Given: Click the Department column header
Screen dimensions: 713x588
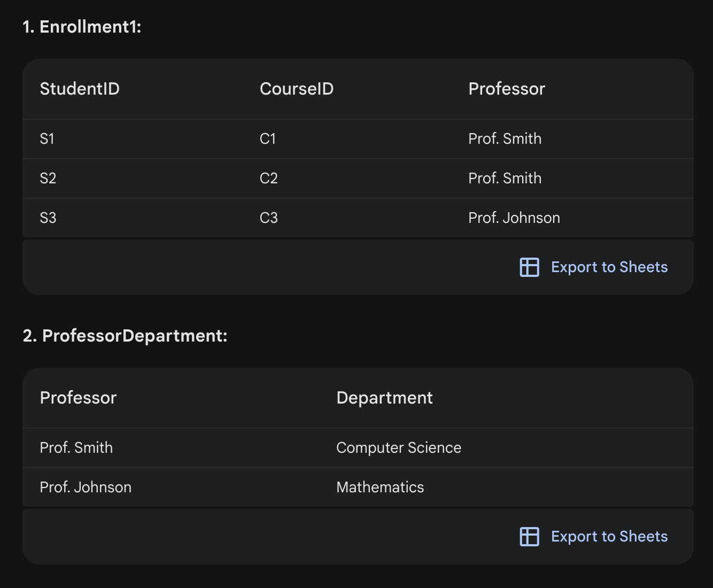Looking at the screenshot, I should (384, 398).
